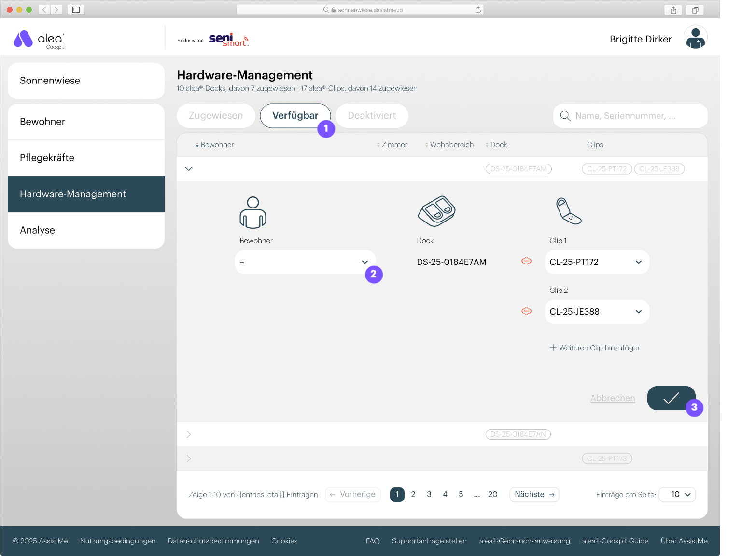Viewport: 756px width, 556px height.
Task: Click the browser reload icon
Action: 478,10
